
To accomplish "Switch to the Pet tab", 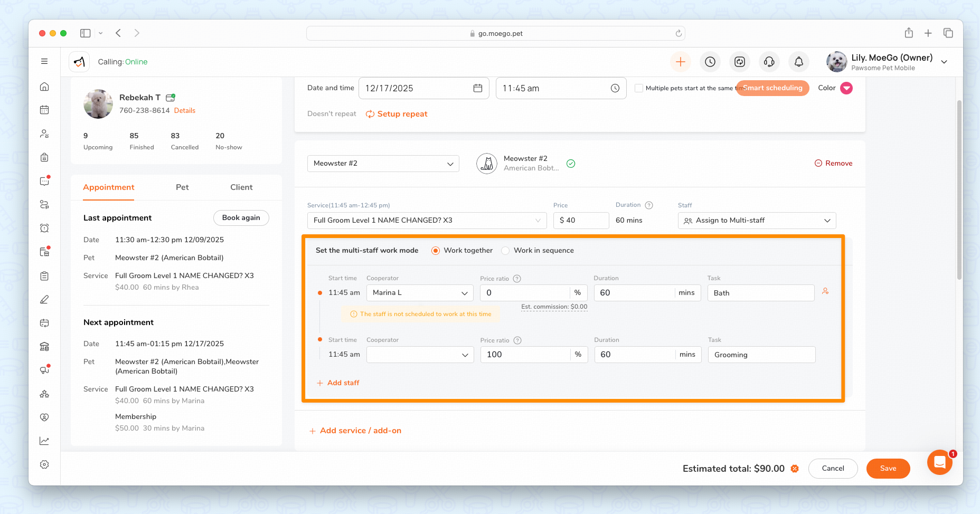I will pos(182,187).
